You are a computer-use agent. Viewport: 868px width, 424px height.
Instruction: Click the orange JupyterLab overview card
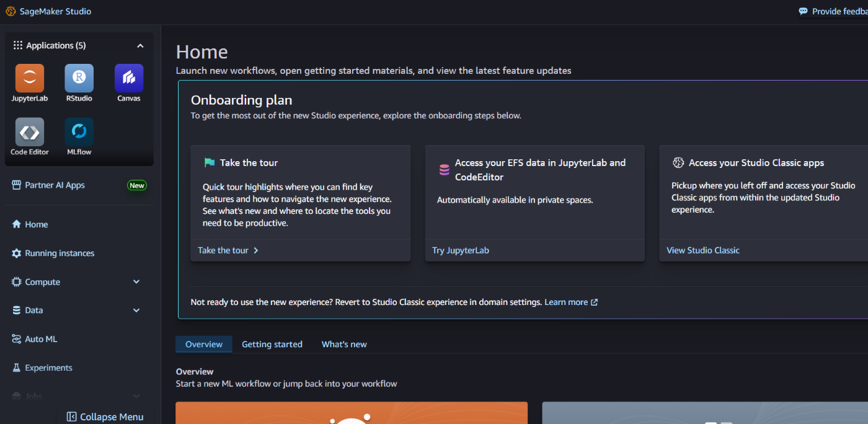coord(352,413)
